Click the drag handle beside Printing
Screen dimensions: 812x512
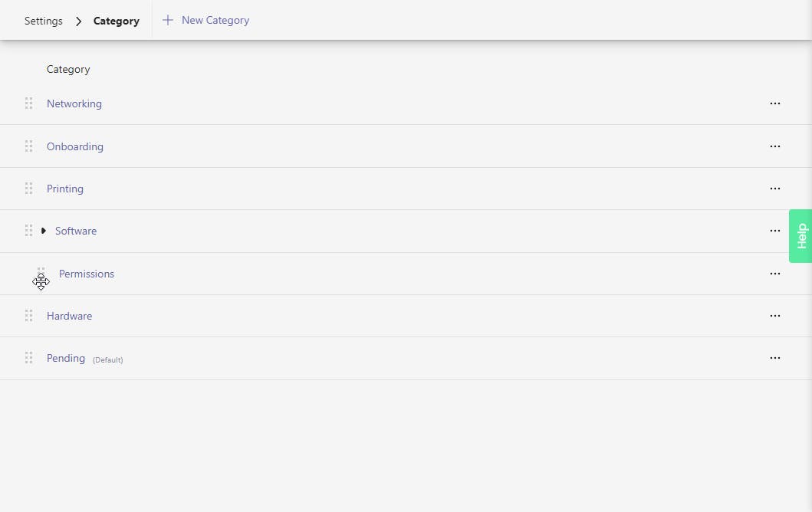coord(28,189)
